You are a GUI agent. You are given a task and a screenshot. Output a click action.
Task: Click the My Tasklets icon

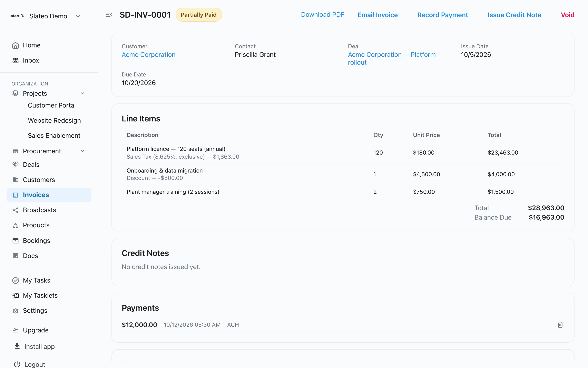(16, 295)
